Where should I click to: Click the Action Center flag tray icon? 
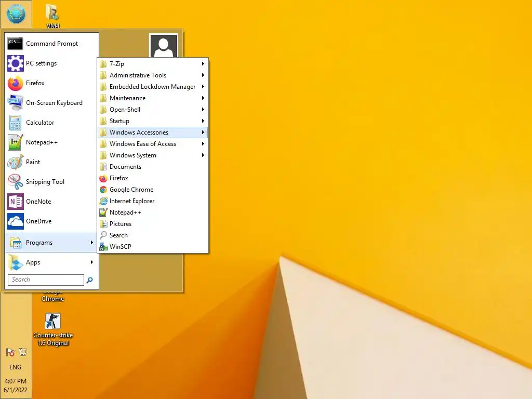point(10,353)
